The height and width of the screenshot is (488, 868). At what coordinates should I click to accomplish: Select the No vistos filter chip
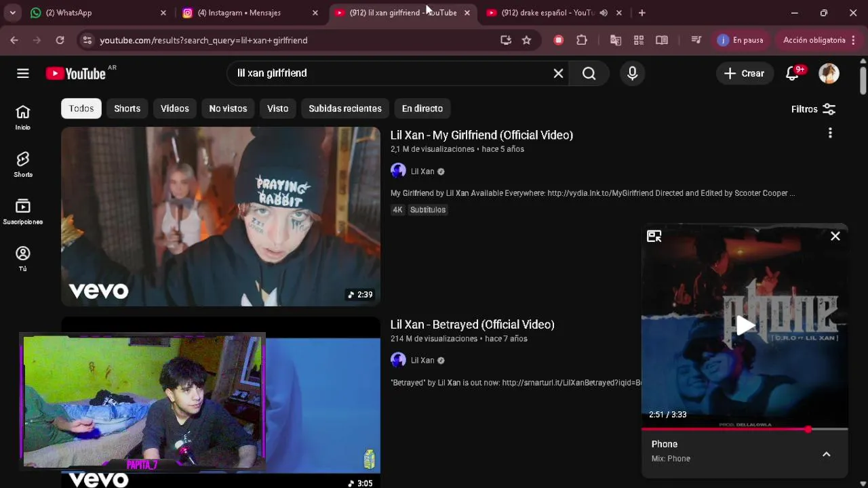point(228,108)
